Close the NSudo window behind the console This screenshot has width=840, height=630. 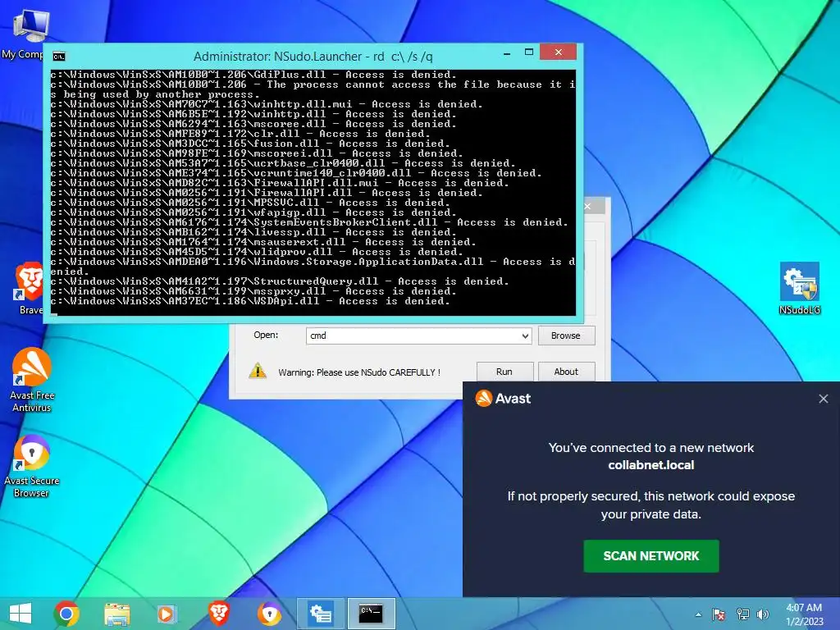(587, 206)
